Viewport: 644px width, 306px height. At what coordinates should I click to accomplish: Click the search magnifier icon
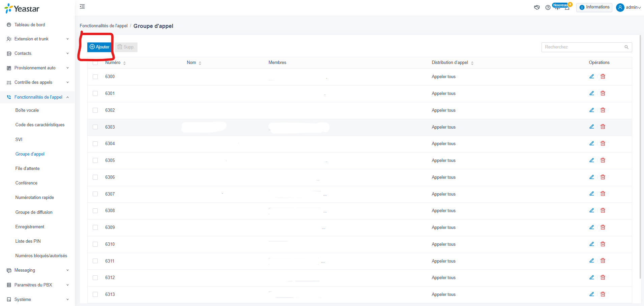click(x=626, y=47)
